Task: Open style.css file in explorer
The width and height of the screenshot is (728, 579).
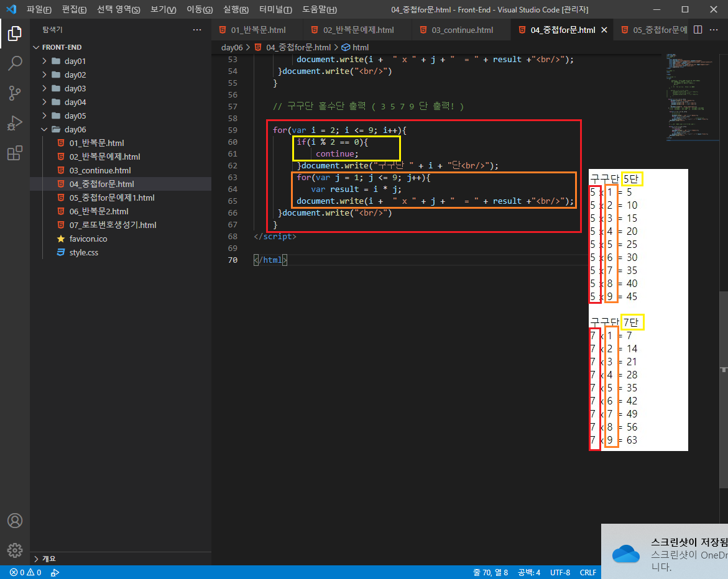Action: pyautogui.click(x=83, y=252)
